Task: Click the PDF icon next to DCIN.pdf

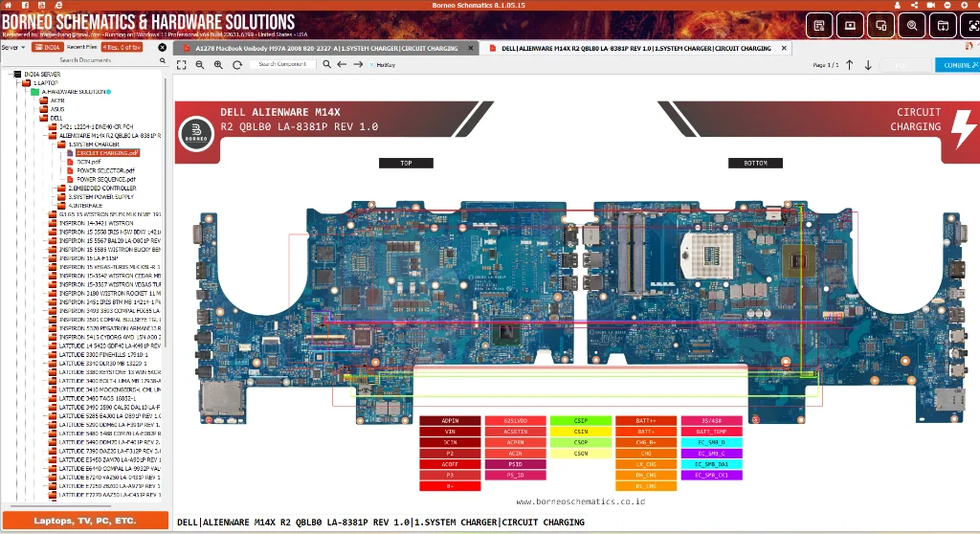Action: (70, 162)
